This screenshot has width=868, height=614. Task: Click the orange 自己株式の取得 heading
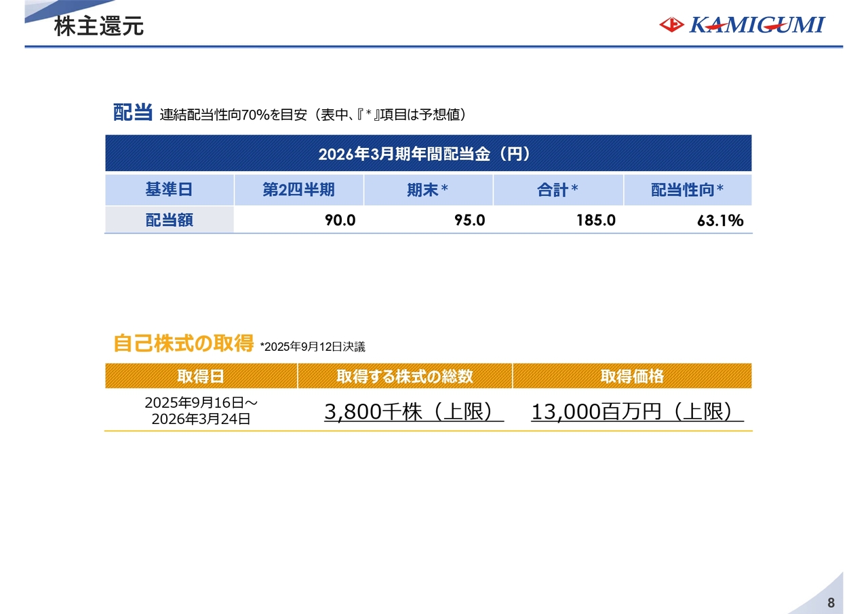tap(183, 343)
